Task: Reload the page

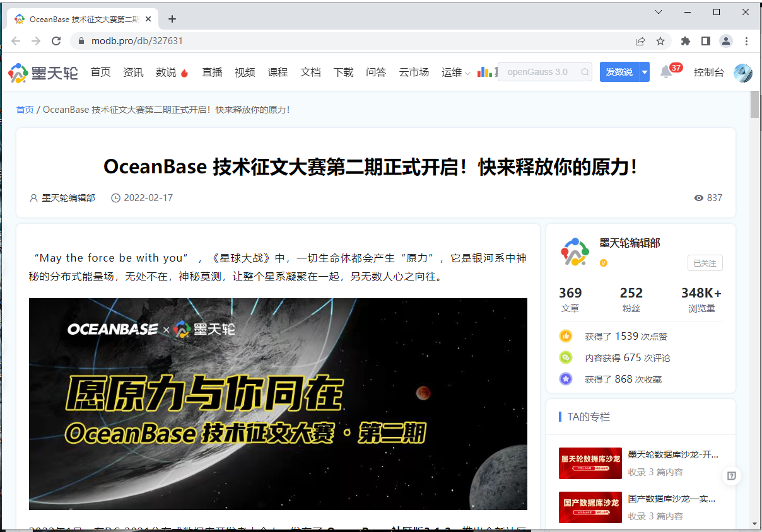Action: pyautogui.click(x=56, y=41)
